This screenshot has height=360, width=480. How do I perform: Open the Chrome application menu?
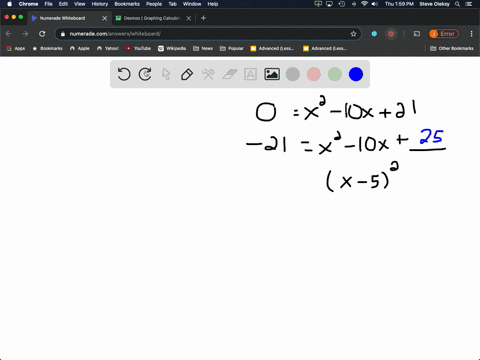[28, 4]
